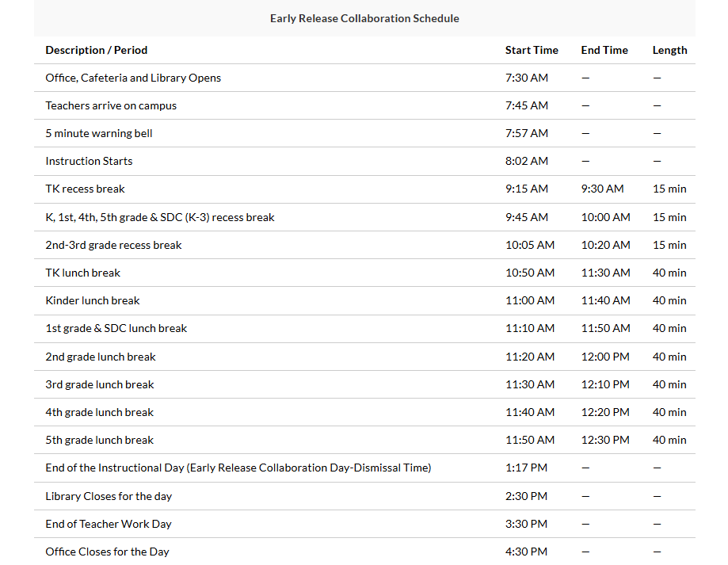The width and height of the screenshot is (728, 565).
Task: Click the Library Closes for the day row
Action: click(109, 496)
